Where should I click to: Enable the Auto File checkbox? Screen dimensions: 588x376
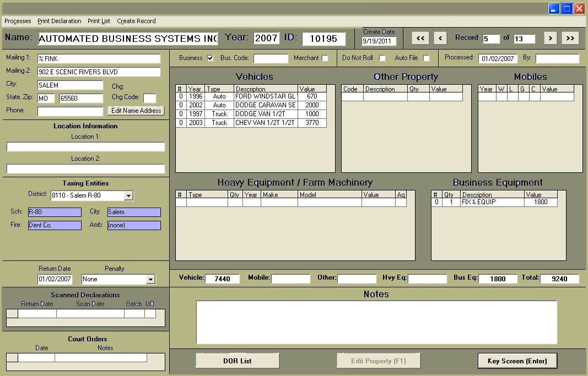[426, 58]
